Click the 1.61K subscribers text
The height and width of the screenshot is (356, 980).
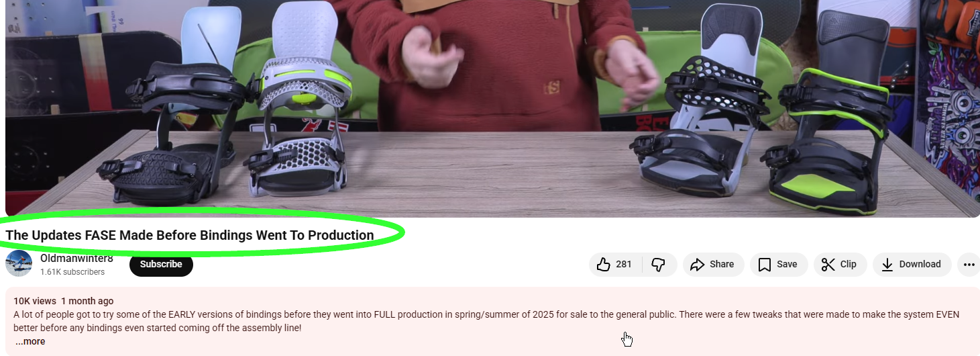pyautogui.click(x=72, y=272)
